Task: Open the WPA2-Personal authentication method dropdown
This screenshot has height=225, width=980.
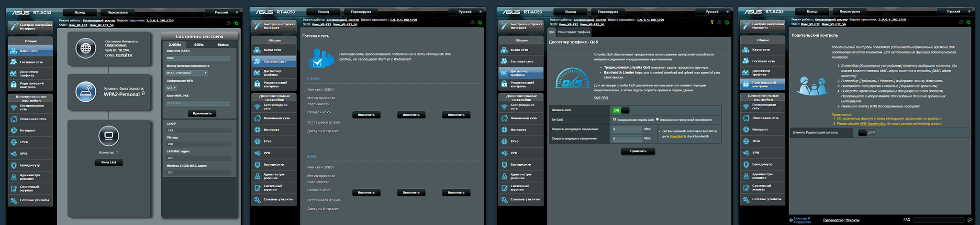Action: pyautogui.click(x=187, y=73)
